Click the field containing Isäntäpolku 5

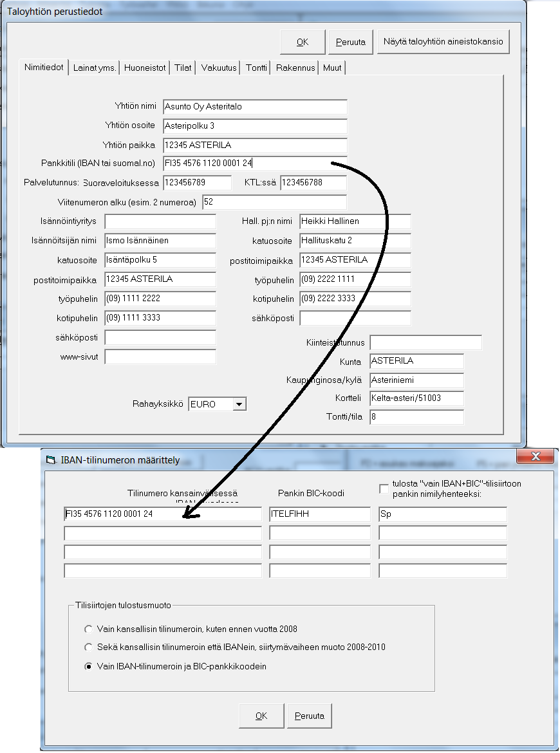(x=160, y=260)
